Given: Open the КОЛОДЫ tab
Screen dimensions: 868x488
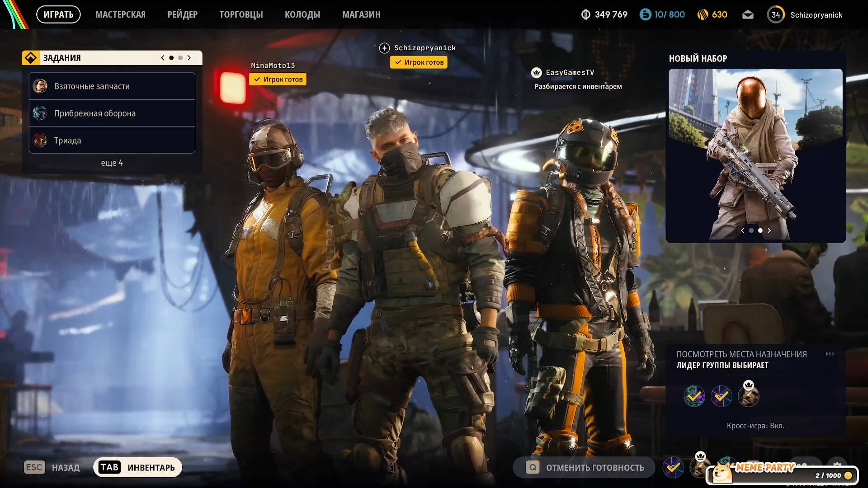Looking at the screenshot, I should tap(302, 14).
